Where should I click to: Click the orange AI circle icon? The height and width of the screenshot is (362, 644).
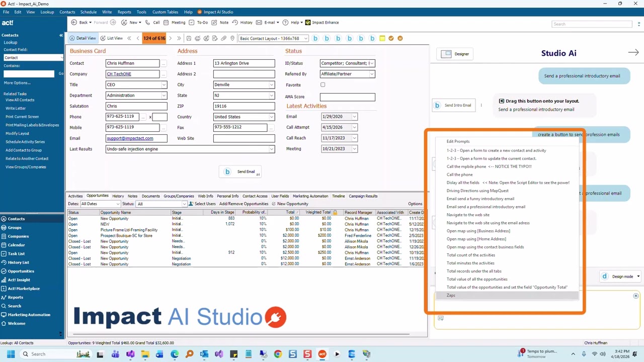400,38
